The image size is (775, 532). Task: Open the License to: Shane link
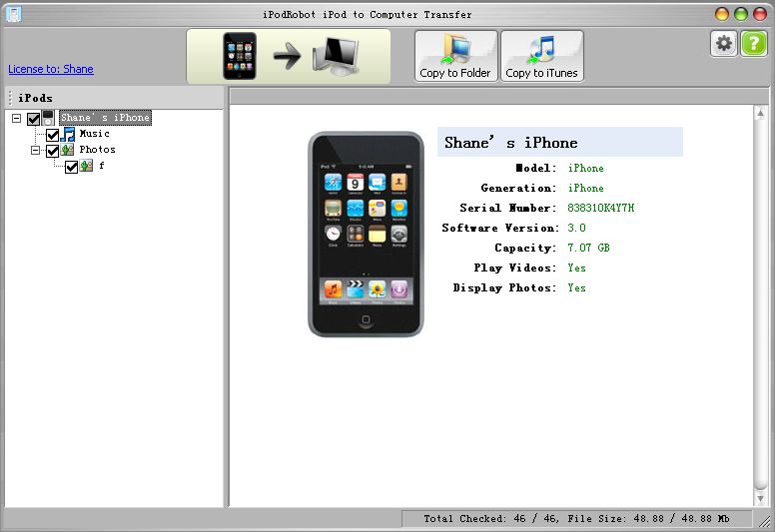[x=51, y=69]
